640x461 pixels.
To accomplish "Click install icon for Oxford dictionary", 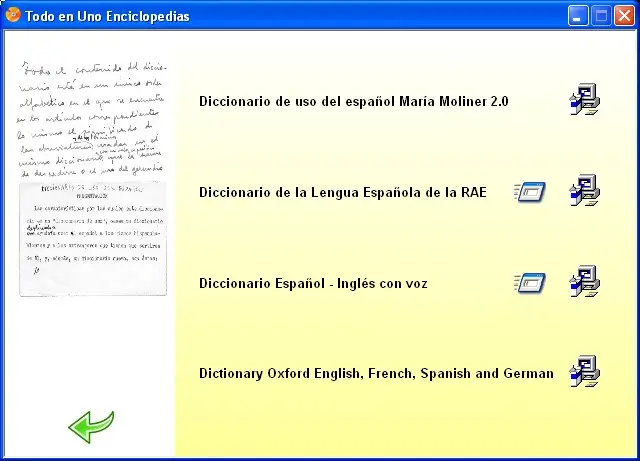I will [584, 371].
